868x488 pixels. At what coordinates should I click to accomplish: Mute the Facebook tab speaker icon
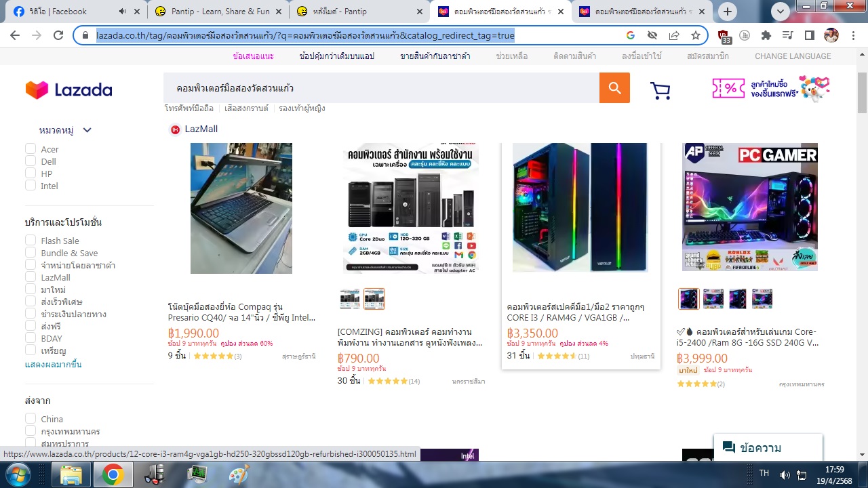[x=122, y=12]
